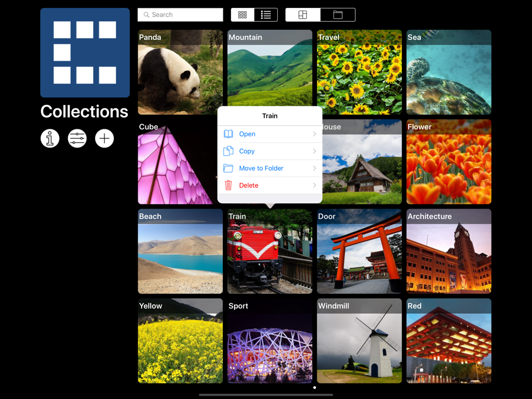This screenshot has height=399, width=532.
Task: Expand the Open row chevron
Action: pos(314,134)
